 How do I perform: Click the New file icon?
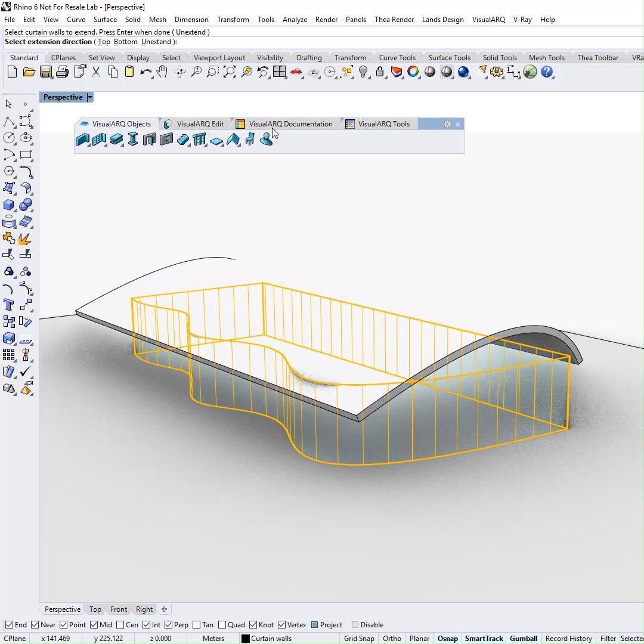12,72
